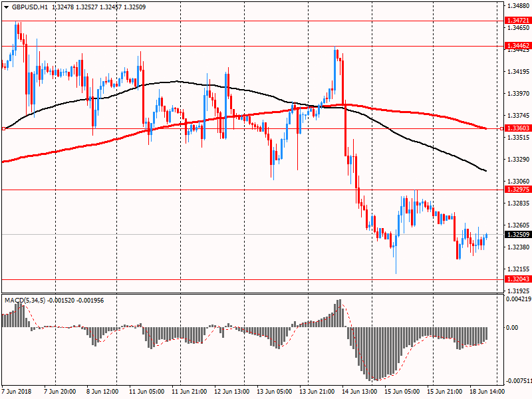Select the 1.32043 red price level label

pyautogui.click(x=518, y=279)
